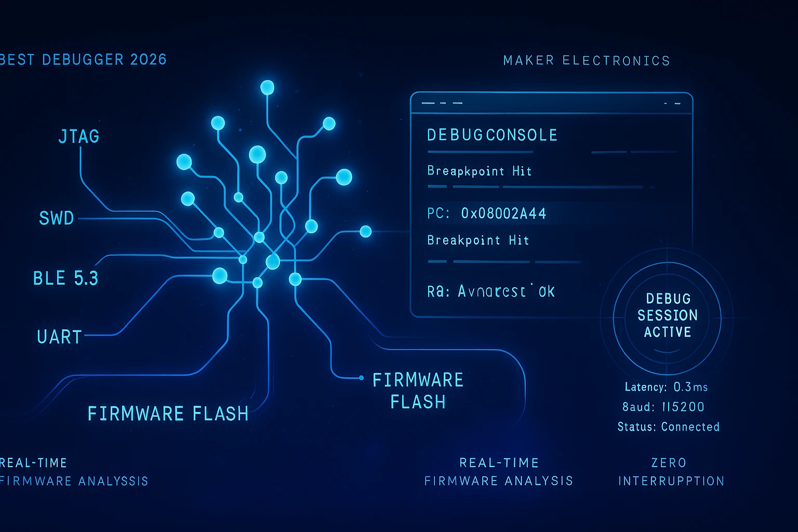Click the JTAG label
Image resolution: width=798 pixels, height=532 pixels.
[x=79, y=137]
